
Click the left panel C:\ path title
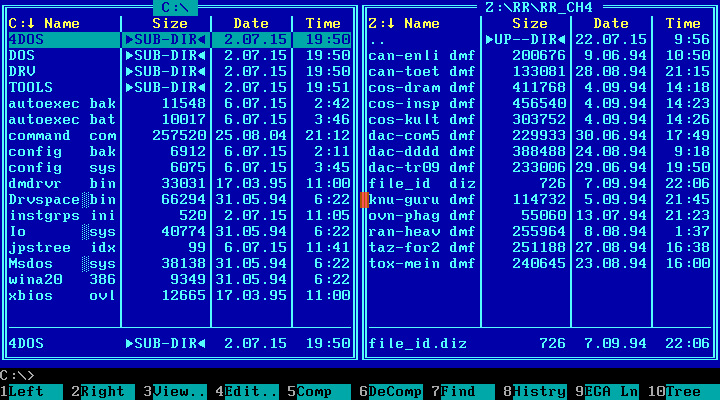[175, 7]
